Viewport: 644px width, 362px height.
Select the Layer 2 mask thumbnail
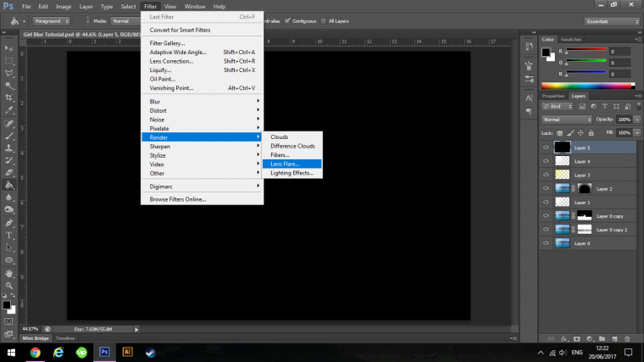point(585,188)
